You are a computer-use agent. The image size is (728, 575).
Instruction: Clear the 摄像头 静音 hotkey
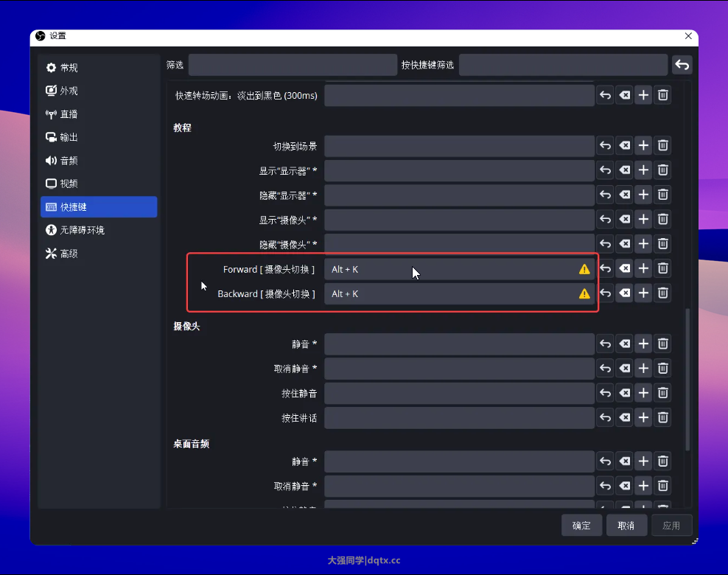click(624, 344)
